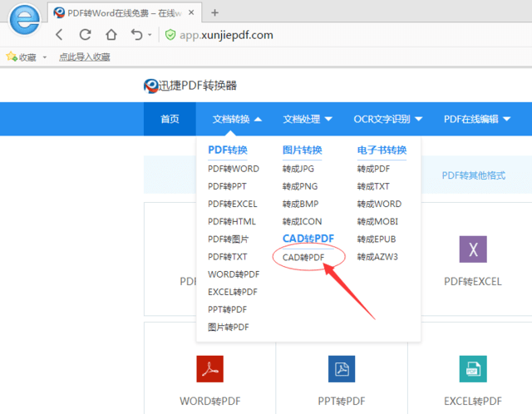Image resolution: width=532 pixels, height=414 pixels.
Task: Click the blue PPT转PDF card icon
Action: point(342,369)
